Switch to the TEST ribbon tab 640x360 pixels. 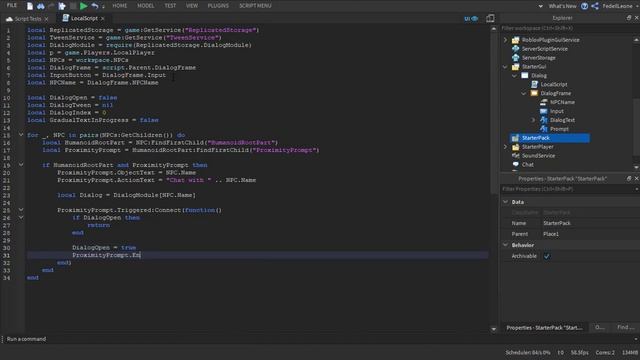point(170,6)
